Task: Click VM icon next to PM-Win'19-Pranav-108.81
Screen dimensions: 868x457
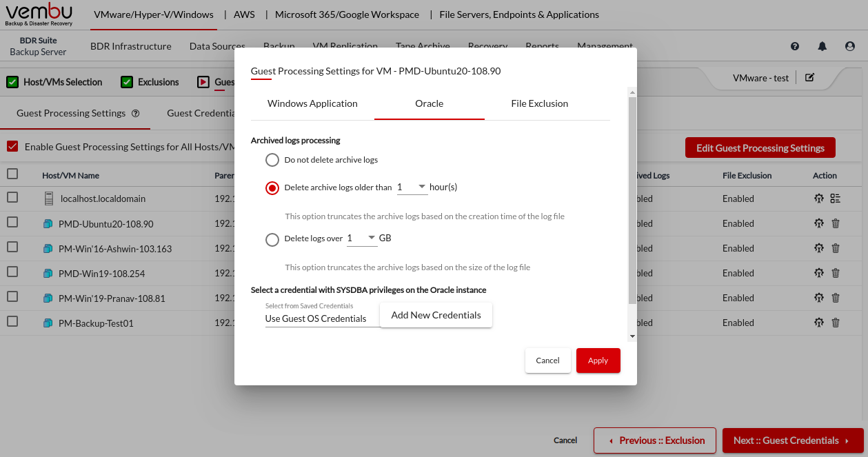Action: pyautogui.click(x=48, y=298)
